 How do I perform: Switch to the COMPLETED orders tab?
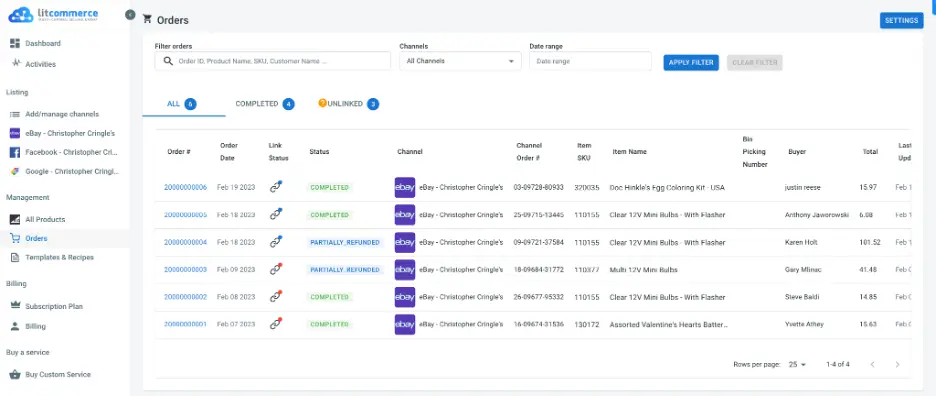click(x=265, y=104)
